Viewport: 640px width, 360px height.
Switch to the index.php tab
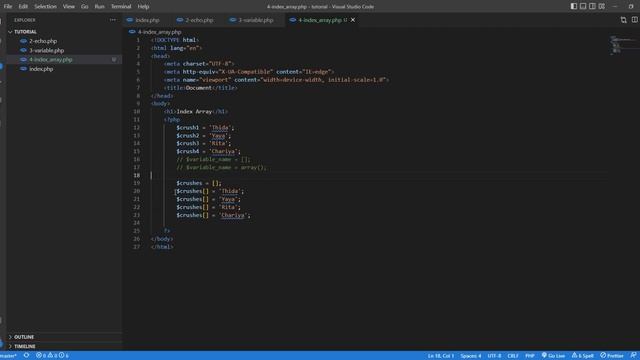(x=146, y=20)
